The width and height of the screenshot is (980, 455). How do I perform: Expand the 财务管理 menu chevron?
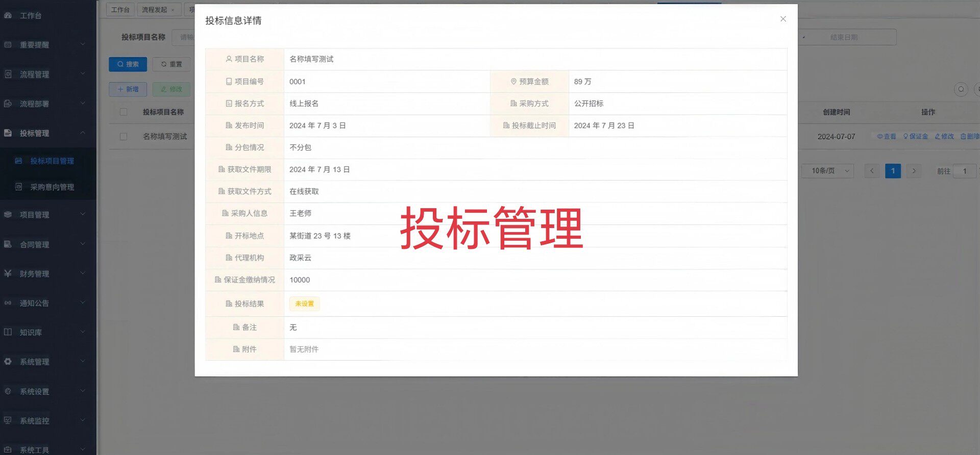tap(83, 273)
